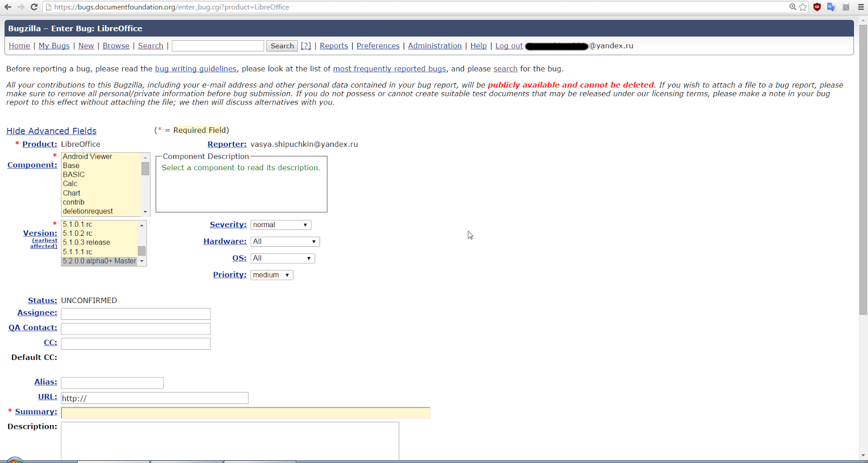Open the [?] quick search help link
868x463 pixels.
[306, 46]
